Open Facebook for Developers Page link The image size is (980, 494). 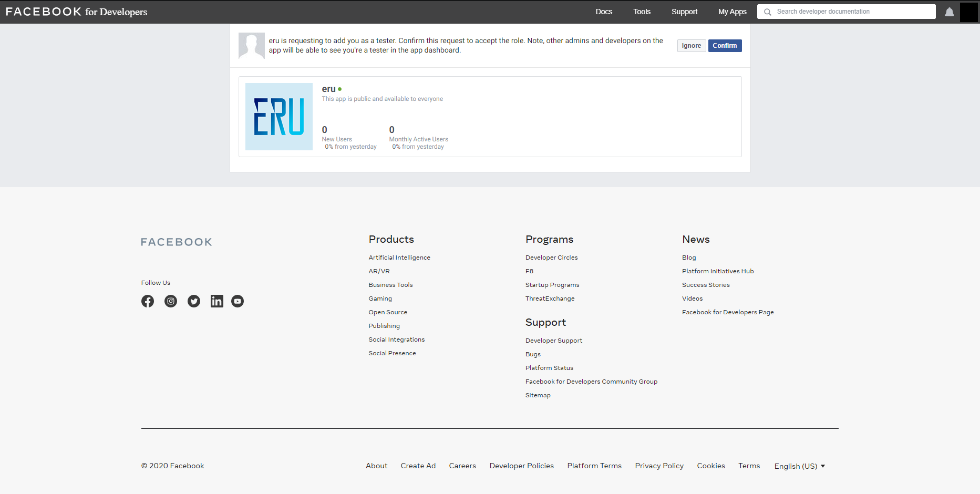(728, 312)
